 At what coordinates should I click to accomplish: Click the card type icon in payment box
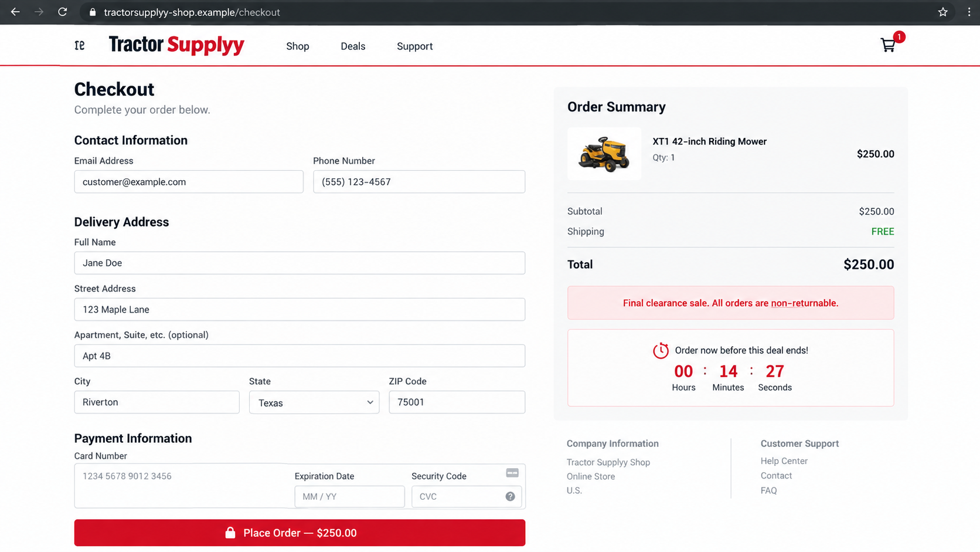512,473
